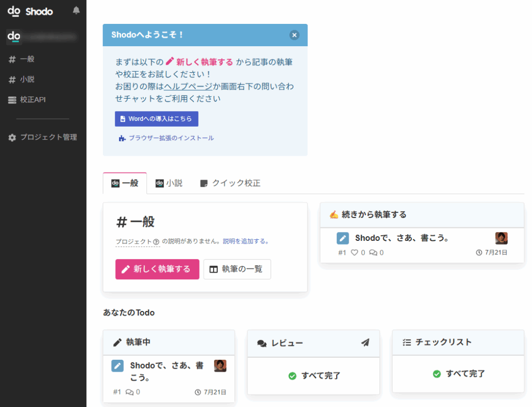This screenshot has height=407, width=532.
Task: Click the edit icon in 続きから執筆する card
Action: tap(343, 238)
